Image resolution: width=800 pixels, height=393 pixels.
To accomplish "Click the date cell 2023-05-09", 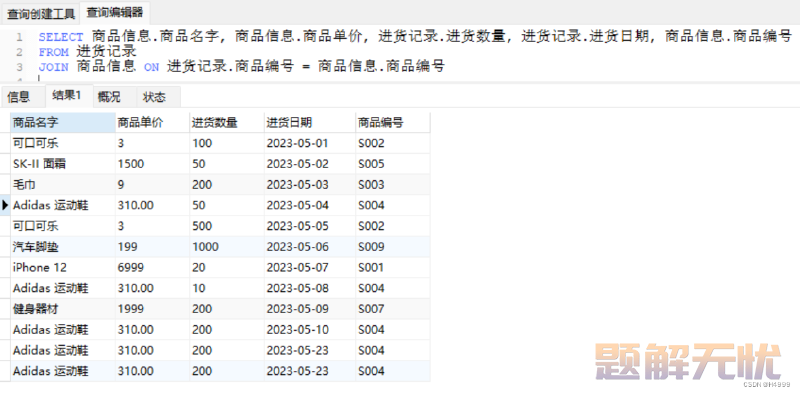I will [x=310, y=309].
